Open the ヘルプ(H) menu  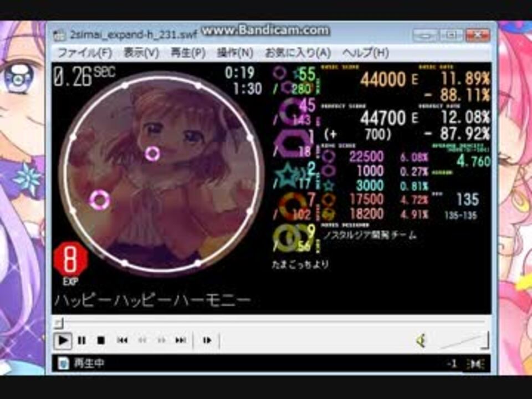(365, 53)
